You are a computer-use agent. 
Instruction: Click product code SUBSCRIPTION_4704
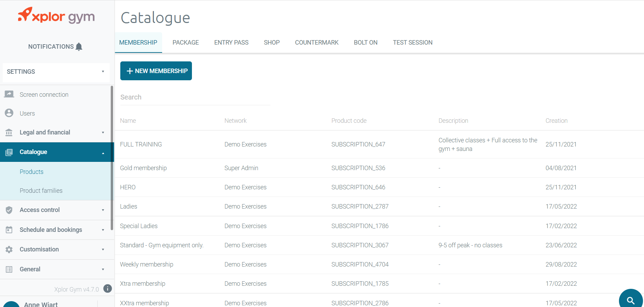coord(360,264)
